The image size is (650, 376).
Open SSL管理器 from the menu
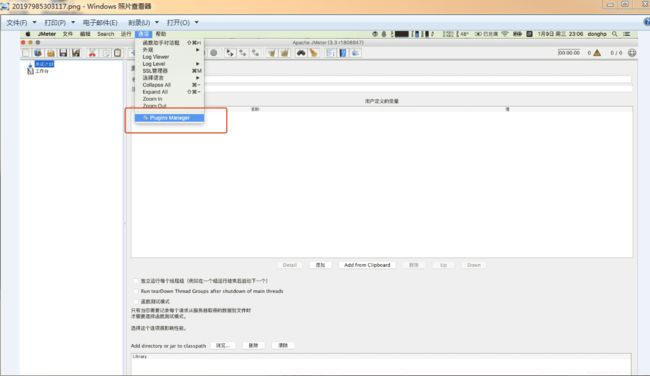[x=169, y=71]
